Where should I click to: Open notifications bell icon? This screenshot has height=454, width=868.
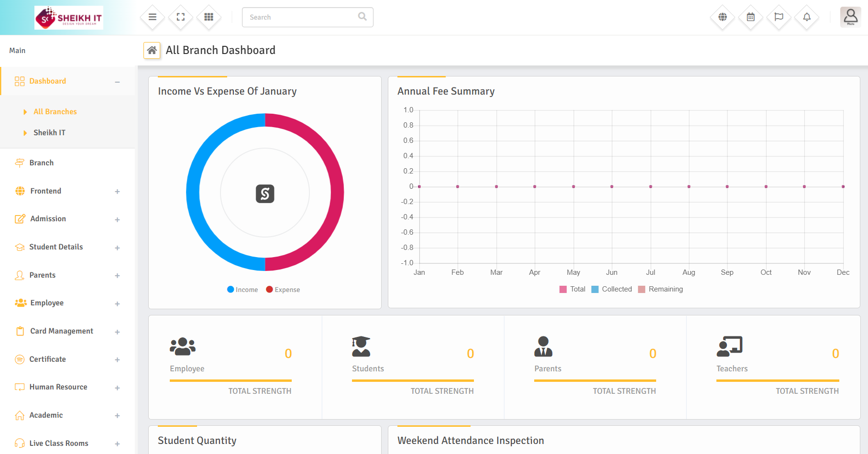point(807,17)
